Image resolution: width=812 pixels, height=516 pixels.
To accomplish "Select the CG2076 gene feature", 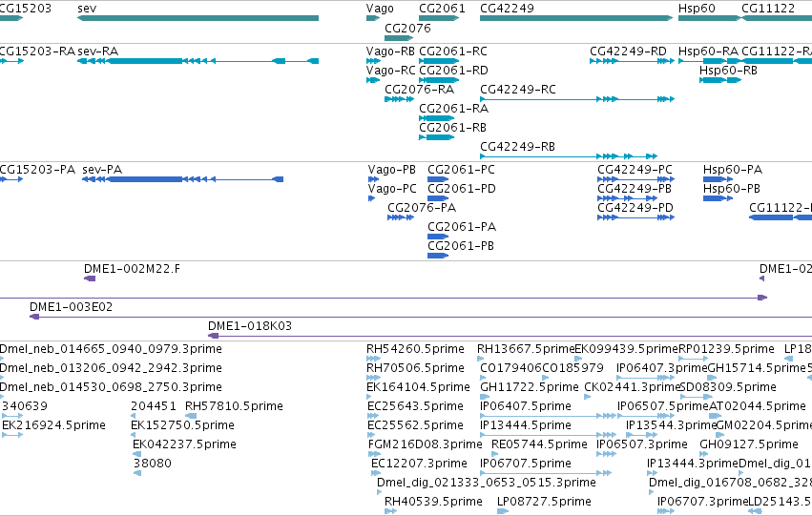I will (399, 38).
